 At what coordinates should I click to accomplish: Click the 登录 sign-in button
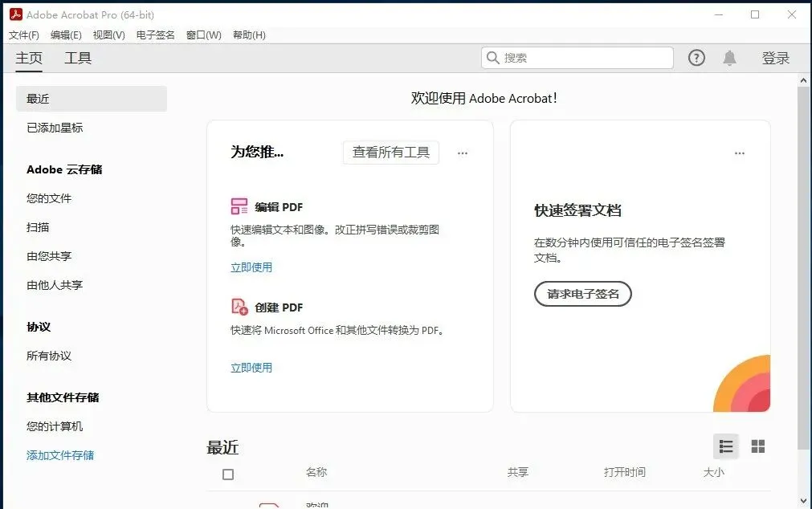(775, 58)
